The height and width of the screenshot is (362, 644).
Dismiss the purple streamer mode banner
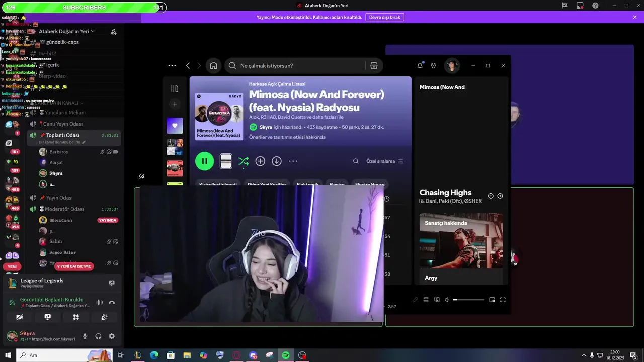(635, 17)
